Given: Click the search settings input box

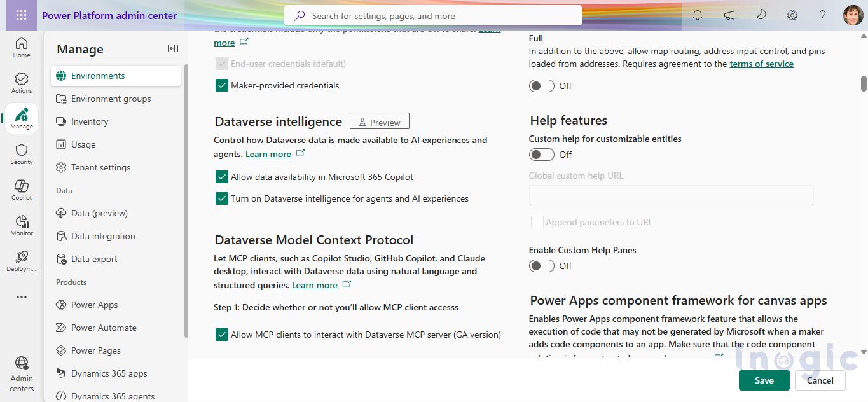Looking at the screenshot, I should tap(433, 16).
